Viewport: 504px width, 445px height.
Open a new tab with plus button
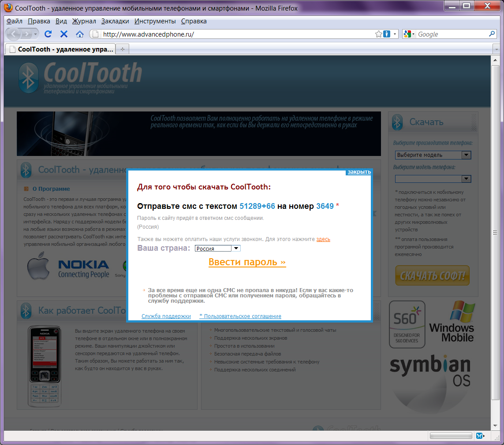coord(123,49)
